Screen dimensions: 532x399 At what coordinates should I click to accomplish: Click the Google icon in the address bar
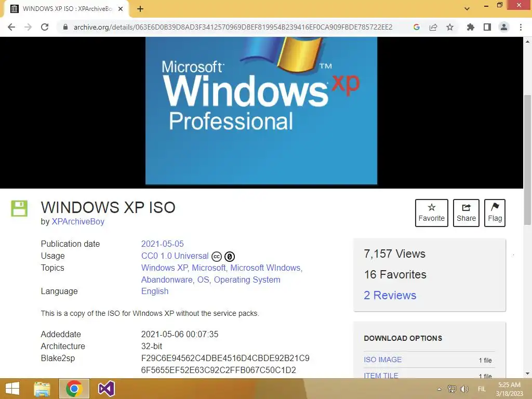tap(417, 27)
